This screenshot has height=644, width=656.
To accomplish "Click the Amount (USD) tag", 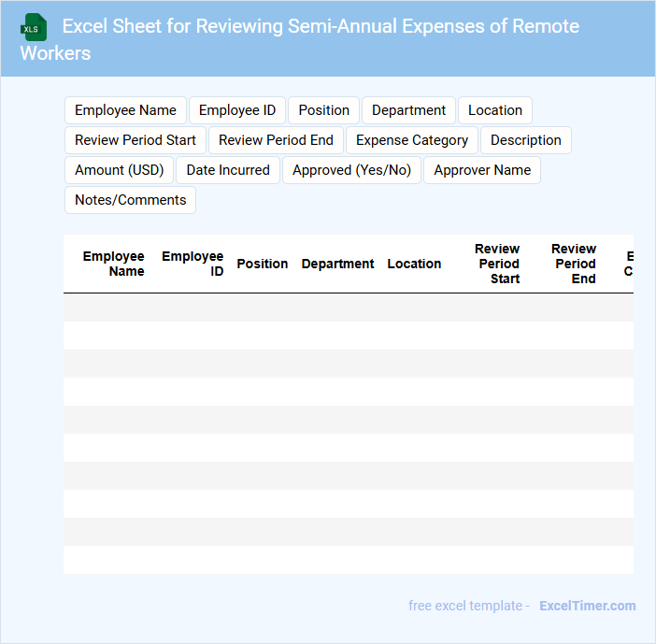I will (119, 170).
